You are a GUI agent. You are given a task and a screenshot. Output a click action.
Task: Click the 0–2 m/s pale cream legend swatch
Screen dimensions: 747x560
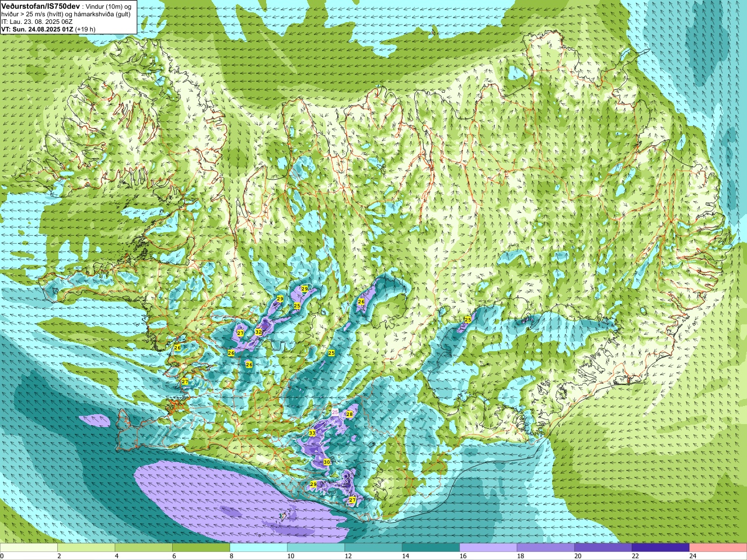29,548
